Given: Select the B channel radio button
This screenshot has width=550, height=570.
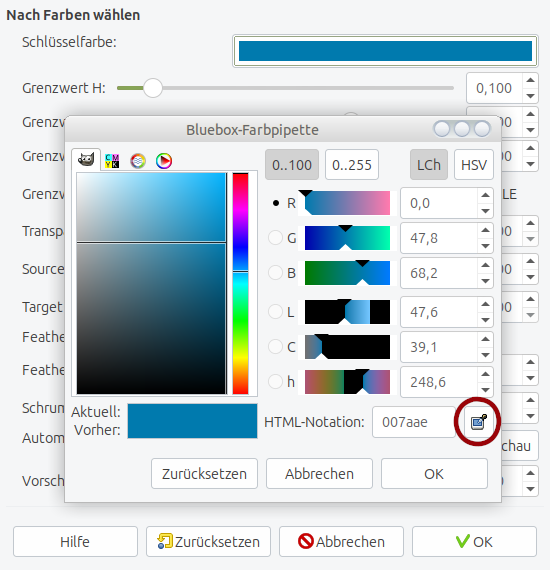Looking at the screenshot, I should [275, 273].
